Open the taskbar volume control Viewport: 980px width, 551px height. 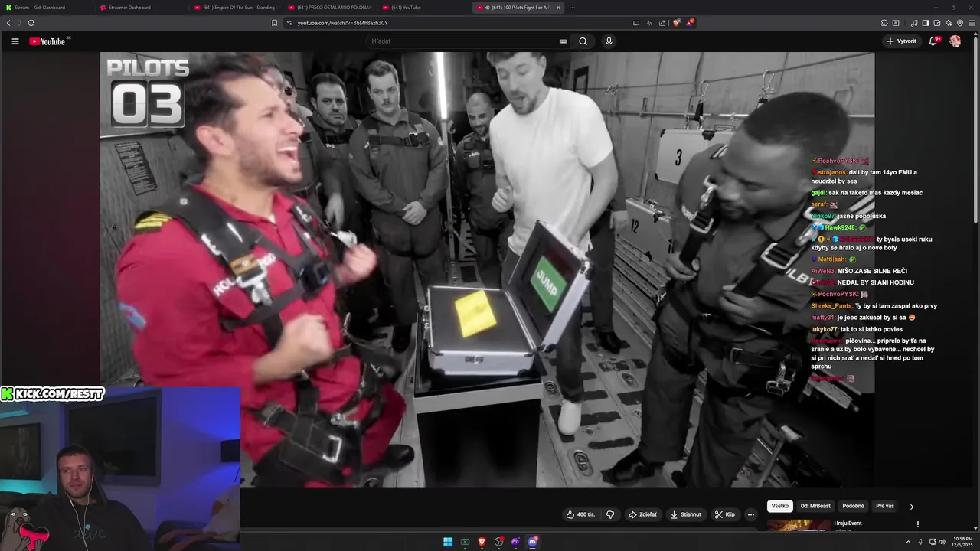tap(942, 542)
